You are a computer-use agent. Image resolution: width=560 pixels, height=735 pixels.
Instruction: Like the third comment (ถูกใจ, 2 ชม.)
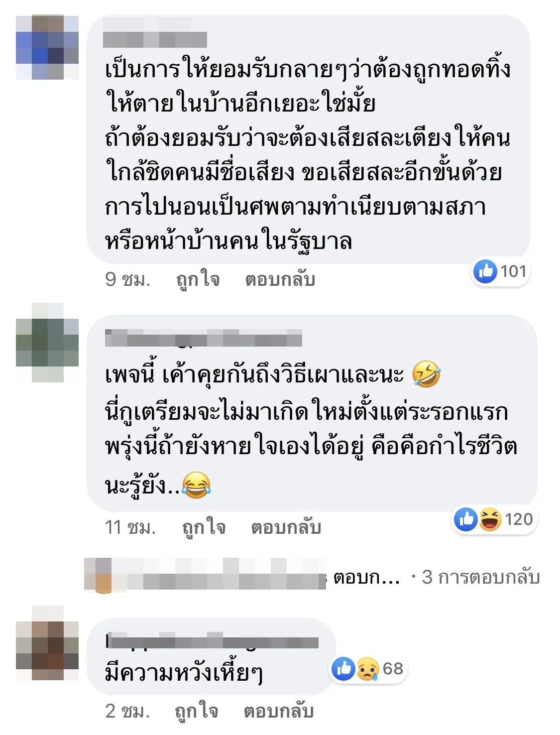coord(196,711)
